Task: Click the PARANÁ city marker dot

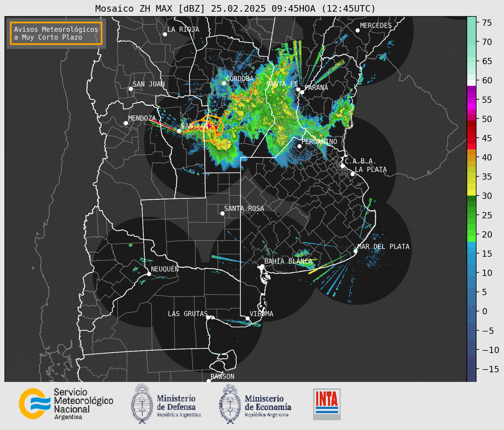Action: point(302,92)
